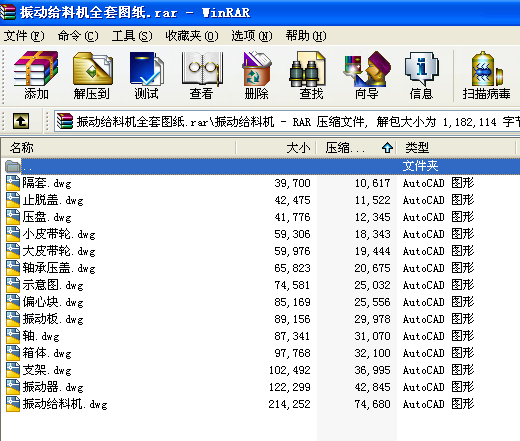This screenshot has height=441, width=520.
Task: Click packed size 25,556
Action: pyautogui.click(x=372, y=302)
